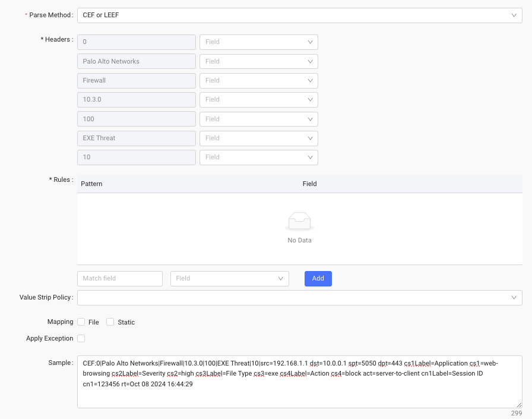532x419 pixels.
Task: Open the Parse Method dropdown
Action: pyautogui.click(x=299, y=15)
